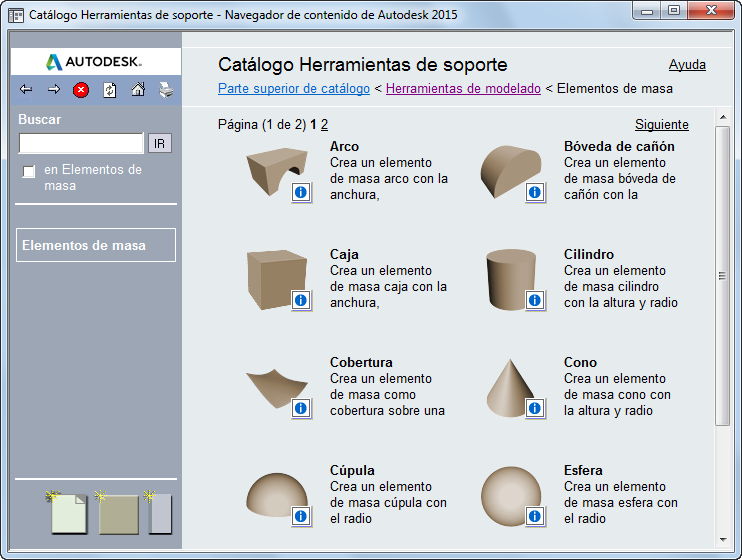Image resolution: width=742 pixels, height=560 pixels.
Task: Create new palette with square icon
Action: (117, 513)
